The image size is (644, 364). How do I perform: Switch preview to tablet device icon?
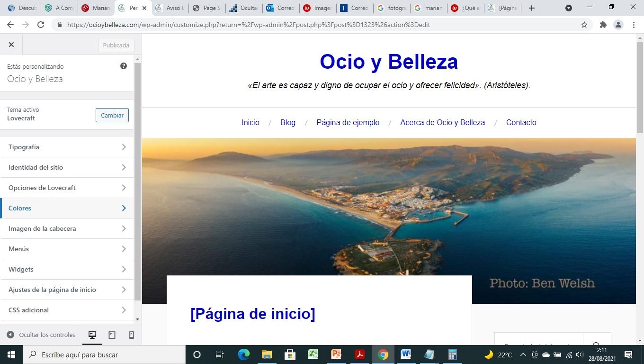tap(112, 335)
